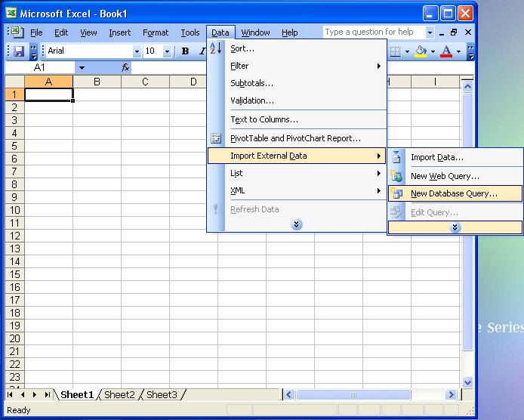Click the Import Data icon in submenu
Screen dimensions: 524x420
point(396,157)
